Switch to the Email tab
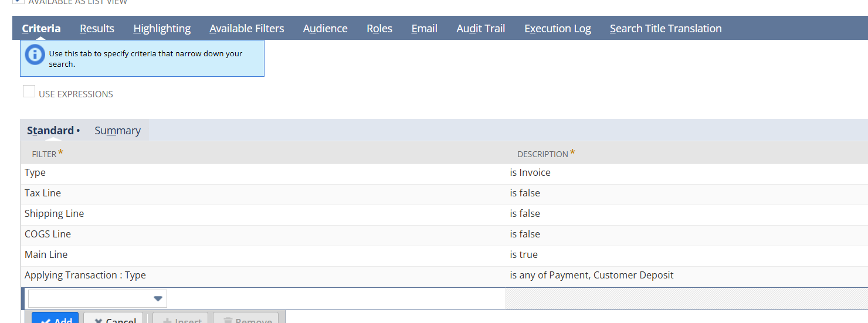The width and height of the screenshot is (868, 323). coord(424,28)
